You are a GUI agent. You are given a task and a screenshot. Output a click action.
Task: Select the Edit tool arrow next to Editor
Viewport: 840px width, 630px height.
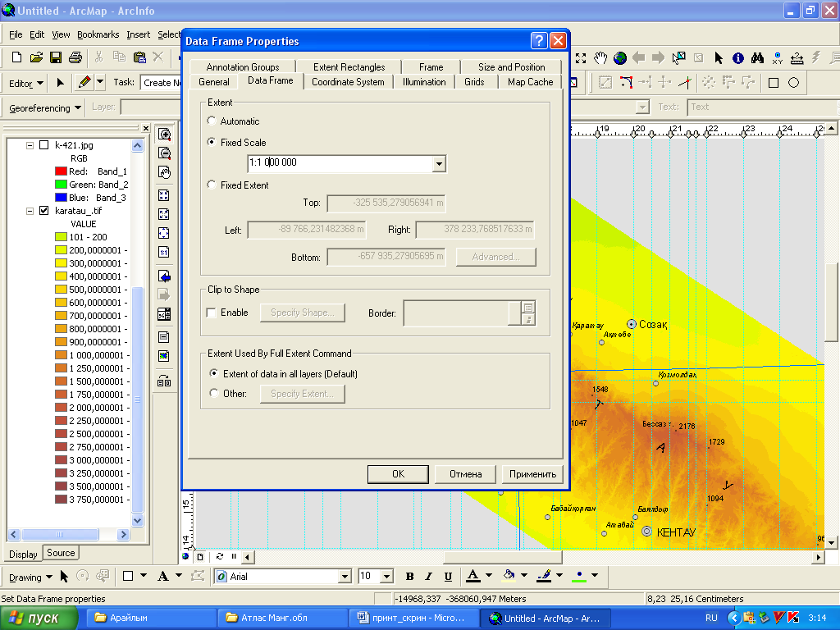(60, 83)
